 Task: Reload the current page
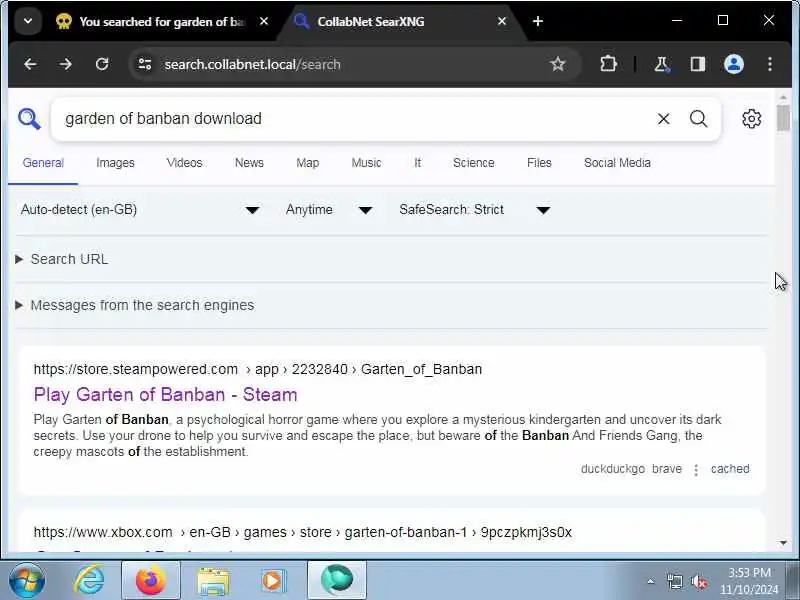click(x=102, y=64)
